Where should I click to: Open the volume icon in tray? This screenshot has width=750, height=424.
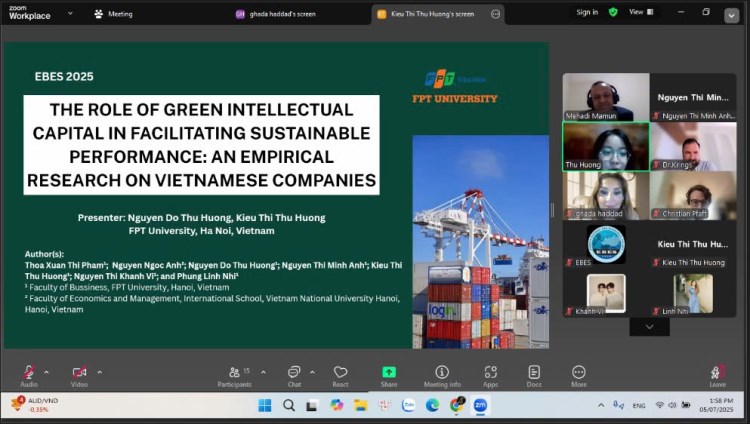672,405
